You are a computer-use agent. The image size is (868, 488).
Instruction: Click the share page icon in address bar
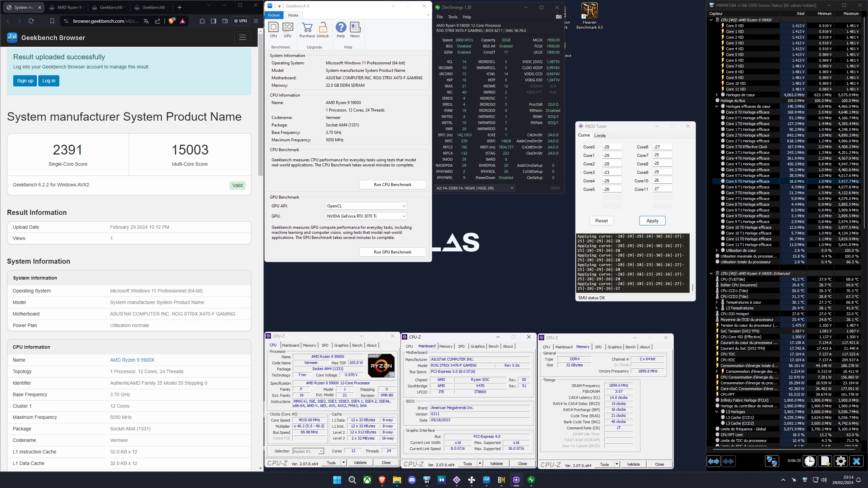tap(158, 21)
